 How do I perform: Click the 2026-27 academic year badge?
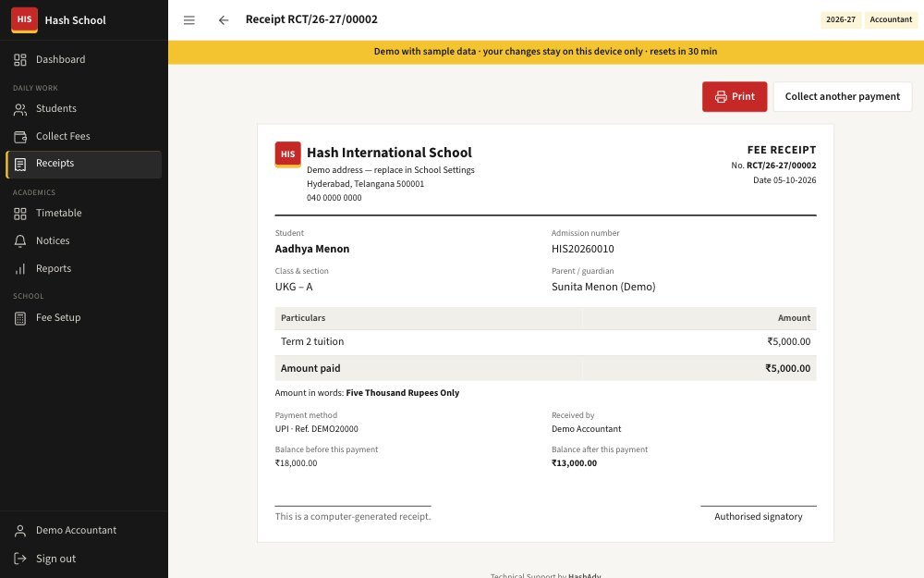pyautogui.click(x=840, y=19)
